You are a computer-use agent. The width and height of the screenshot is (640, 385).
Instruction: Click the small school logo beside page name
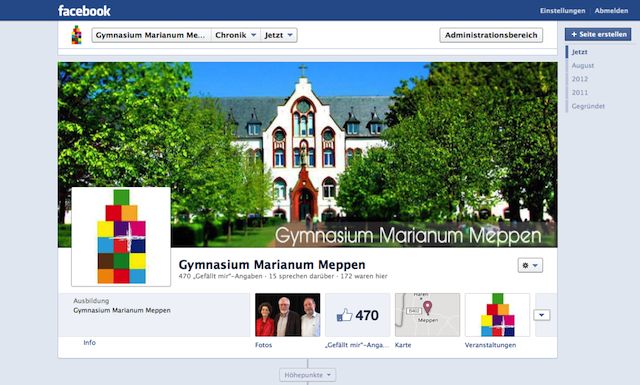pos(76,35)
